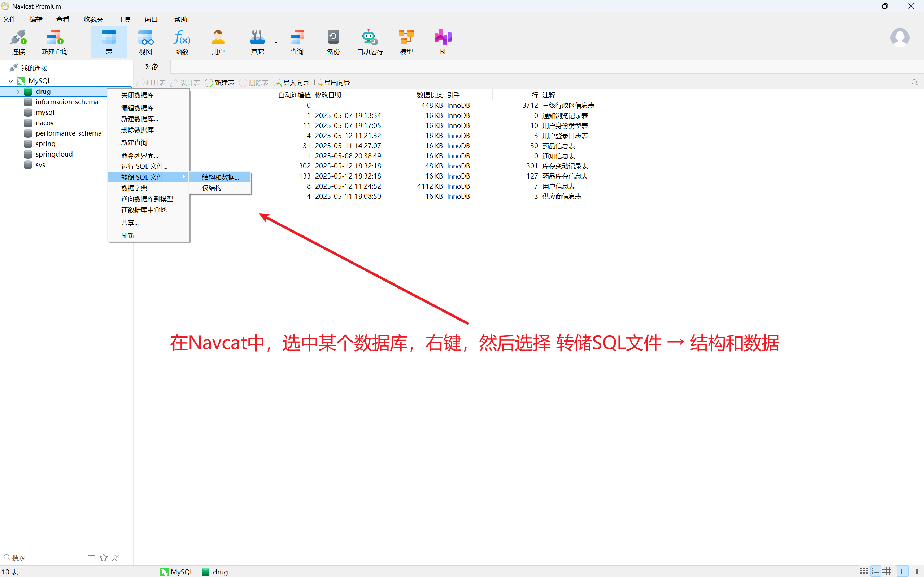This screenshot has height=577, width=924.
Task: Collapse the MySQL connection node
Action: [11, 81]
